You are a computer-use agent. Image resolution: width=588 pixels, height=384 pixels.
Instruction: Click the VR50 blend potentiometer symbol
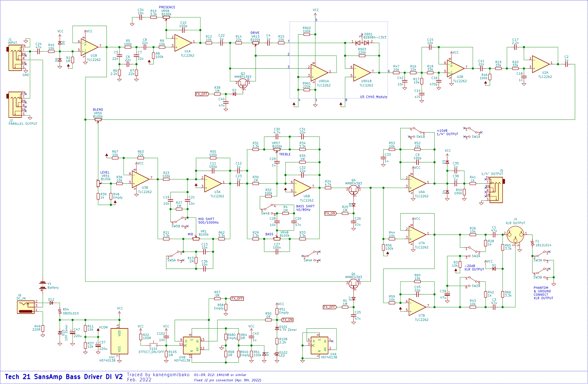[x=98, y=120]
